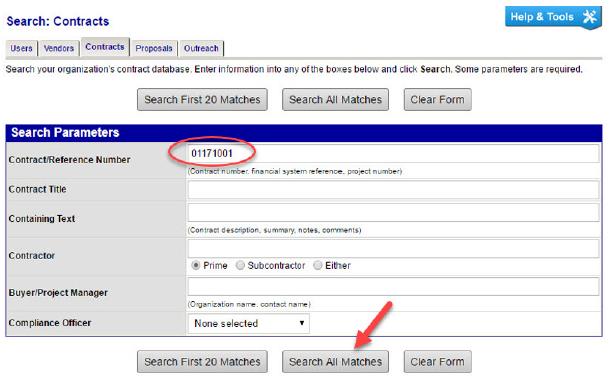Screen dimensions: 612x380
Task: Click the Buyer/Project Manager label
Action: click(58, 293)
